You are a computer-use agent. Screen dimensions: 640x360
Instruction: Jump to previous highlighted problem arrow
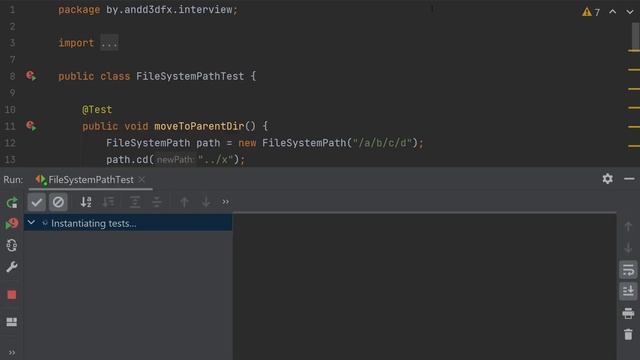[x=613, y=12]
